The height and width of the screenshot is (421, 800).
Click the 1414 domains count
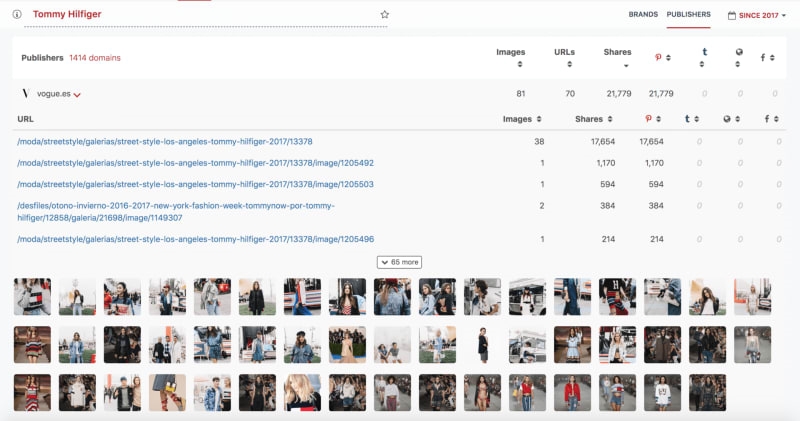[95, 58]
